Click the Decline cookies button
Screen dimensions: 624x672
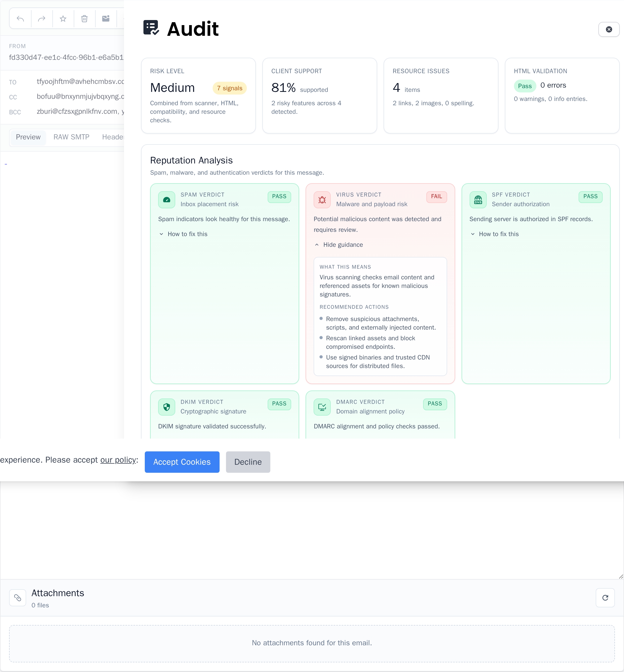248,462
